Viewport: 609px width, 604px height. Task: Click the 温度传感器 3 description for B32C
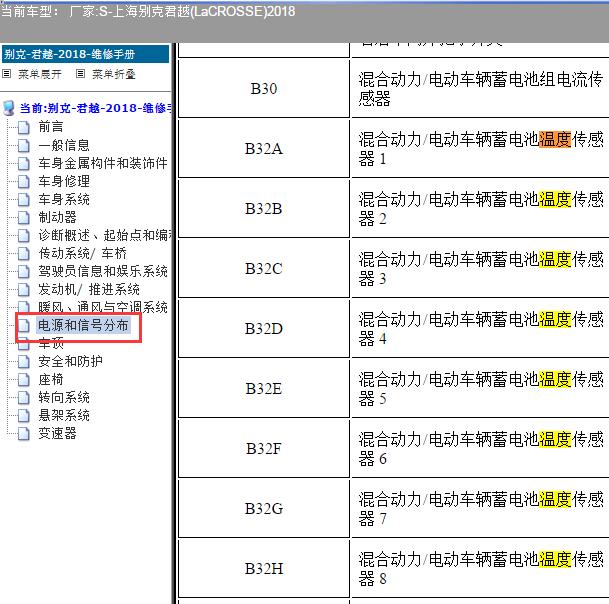[481, 269]
